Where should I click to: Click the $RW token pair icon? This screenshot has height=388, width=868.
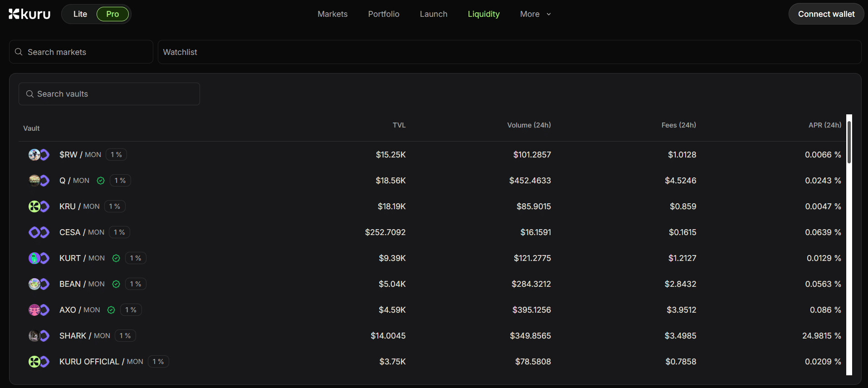coord(39,155)
